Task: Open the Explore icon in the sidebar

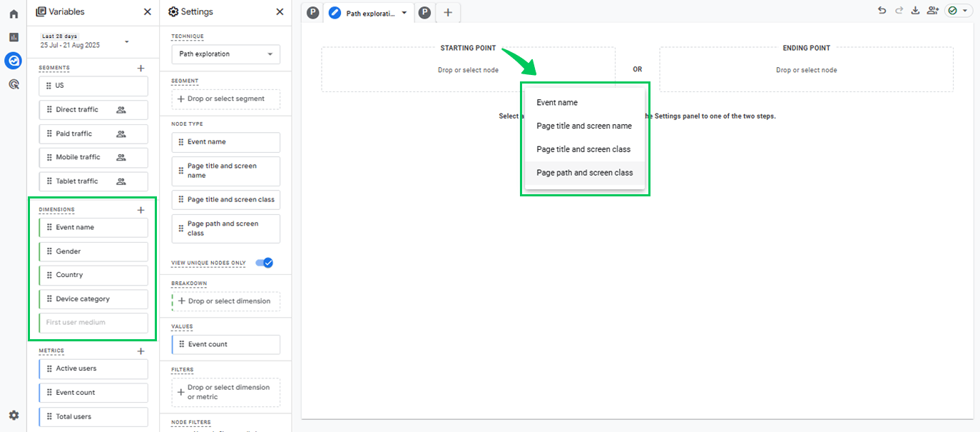Action: coord(14,61)
